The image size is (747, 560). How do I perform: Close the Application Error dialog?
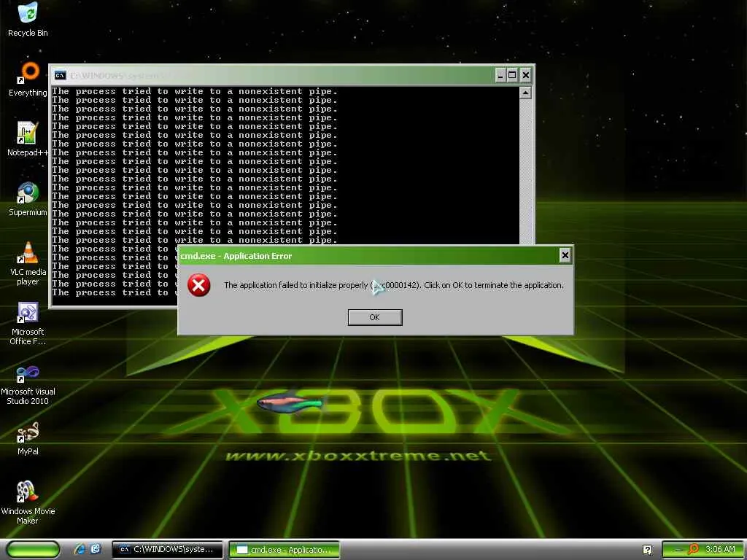pos(565,256)
